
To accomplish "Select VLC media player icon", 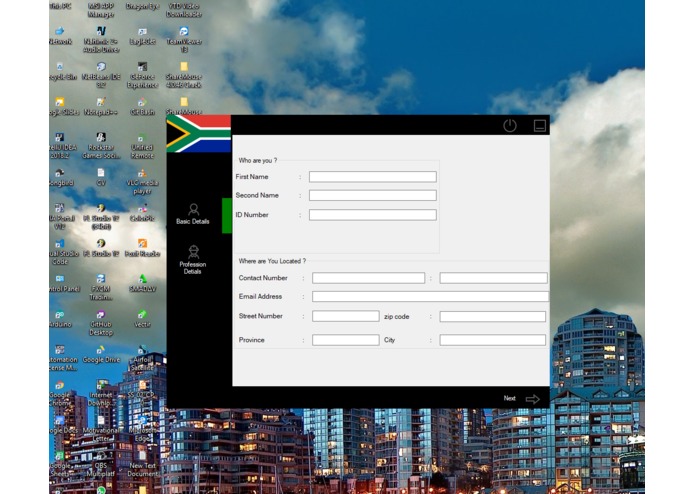I will [x=142, y=181].
